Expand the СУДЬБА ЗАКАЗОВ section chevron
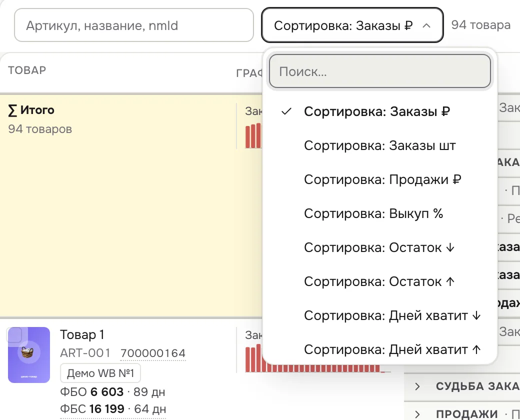520x420 pixels. coord(417,386)
